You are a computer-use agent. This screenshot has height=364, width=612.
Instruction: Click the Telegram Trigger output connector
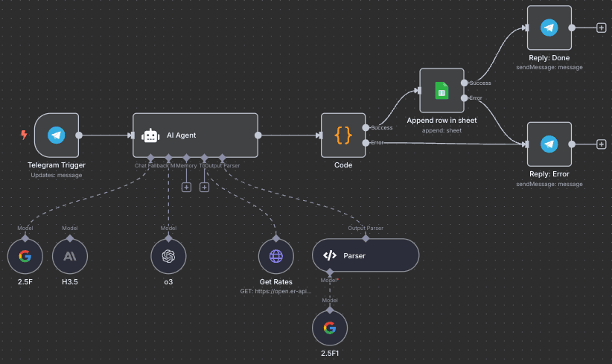click(79, 135)
